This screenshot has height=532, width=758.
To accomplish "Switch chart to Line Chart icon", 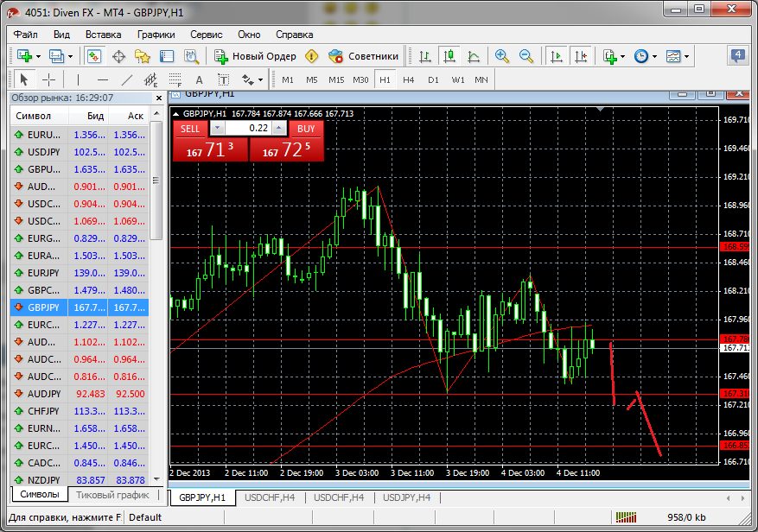I will (x=474, y=56).
